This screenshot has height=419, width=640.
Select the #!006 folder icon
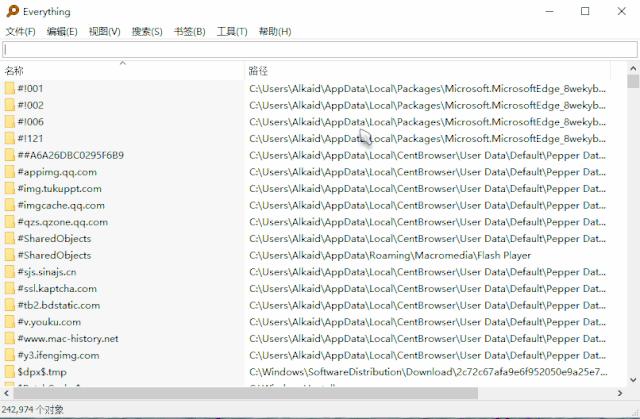(10, 122)
